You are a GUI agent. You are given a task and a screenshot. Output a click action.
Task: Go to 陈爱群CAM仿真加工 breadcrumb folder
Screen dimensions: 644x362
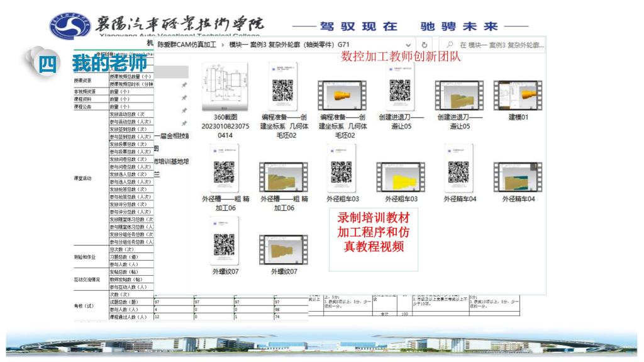click(x=187, y=45)
